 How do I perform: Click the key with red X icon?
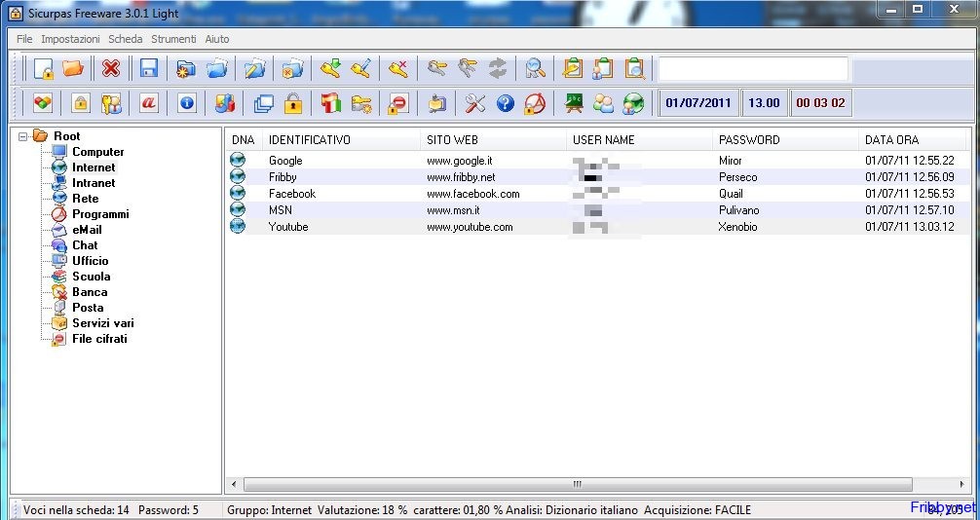[398, 68]
